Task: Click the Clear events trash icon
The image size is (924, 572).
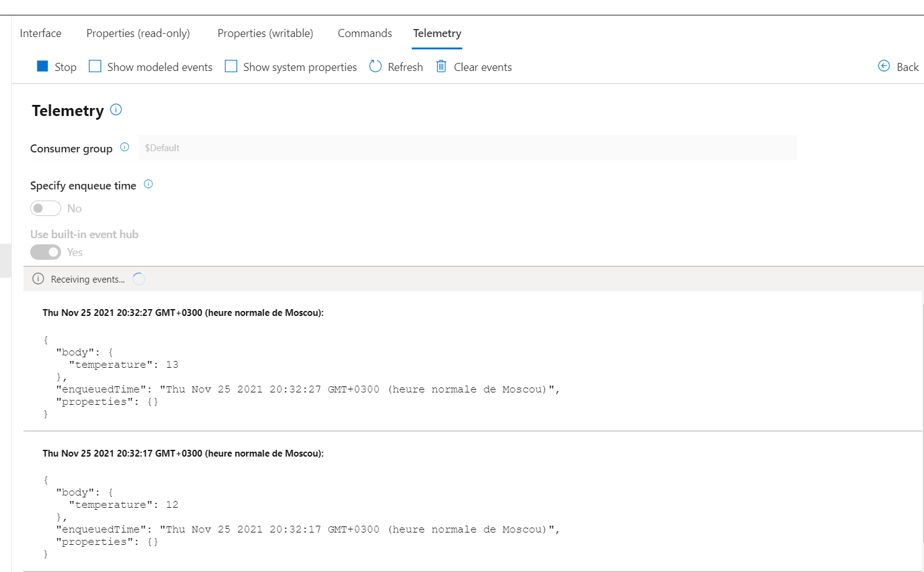Action: coord(441,66)
